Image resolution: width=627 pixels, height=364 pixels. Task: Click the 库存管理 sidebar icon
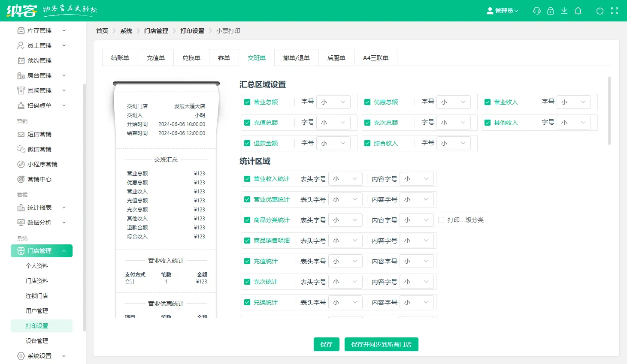point(21,30)
